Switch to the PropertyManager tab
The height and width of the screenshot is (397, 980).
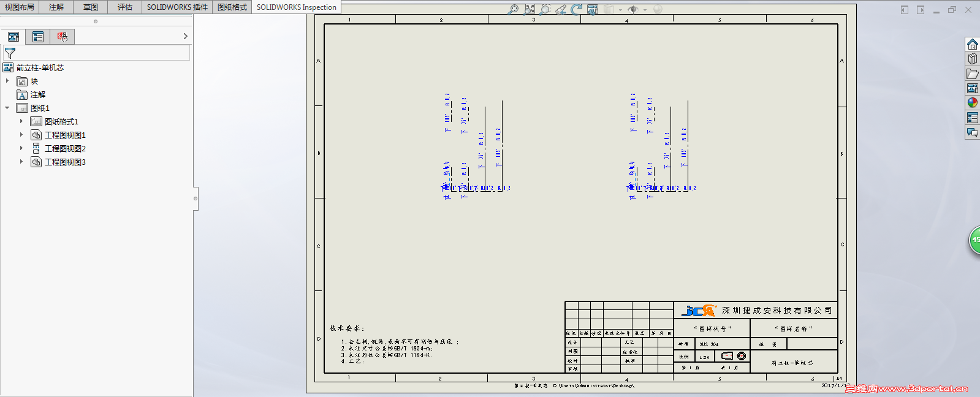click(x=38, y=37)
